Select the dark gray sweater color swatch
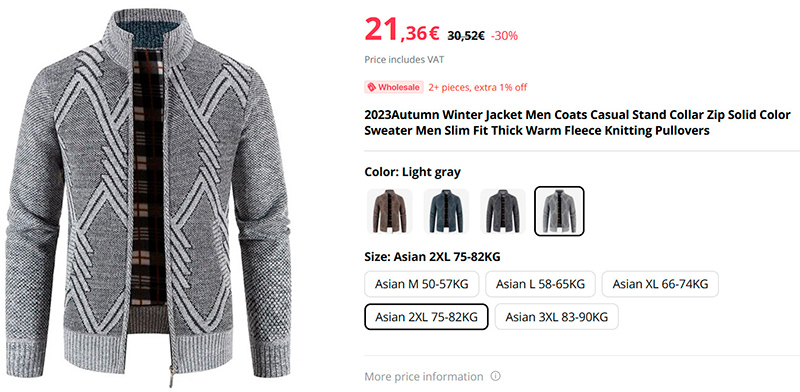 503,211
